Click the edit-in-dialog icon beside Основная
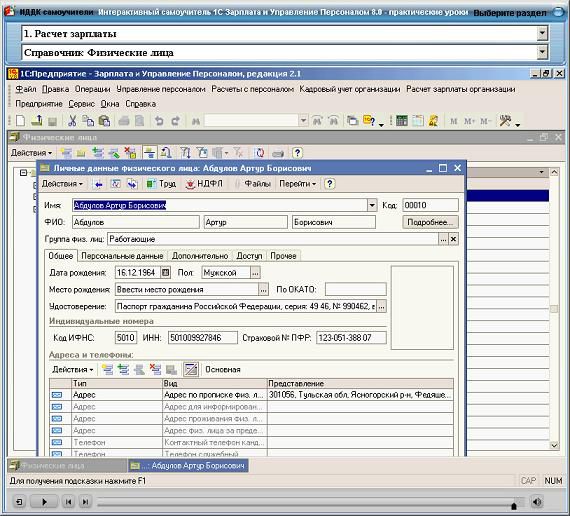 click(x=191, y=369)
